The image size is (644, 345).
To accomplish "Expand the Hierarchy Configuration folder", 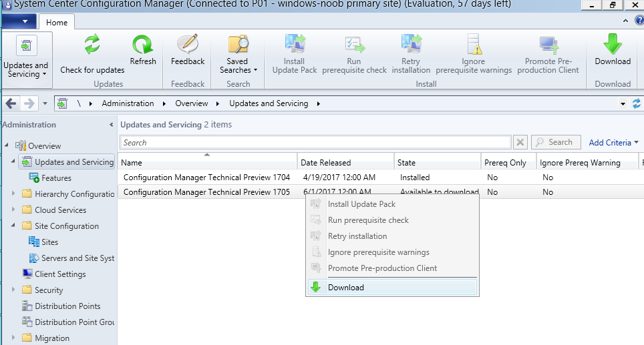I will (13, 194).
